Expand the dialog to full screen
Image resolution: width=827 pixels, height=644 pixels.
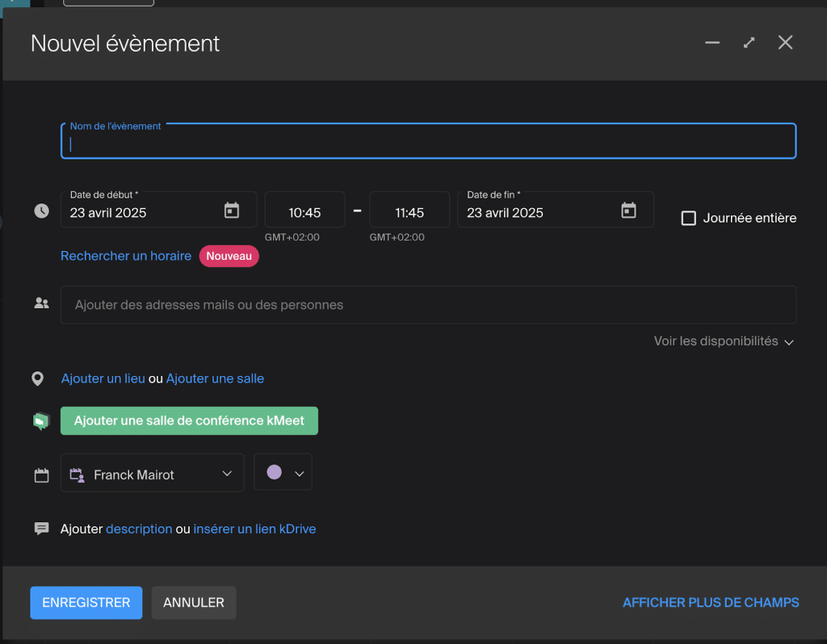click(749, 43)
